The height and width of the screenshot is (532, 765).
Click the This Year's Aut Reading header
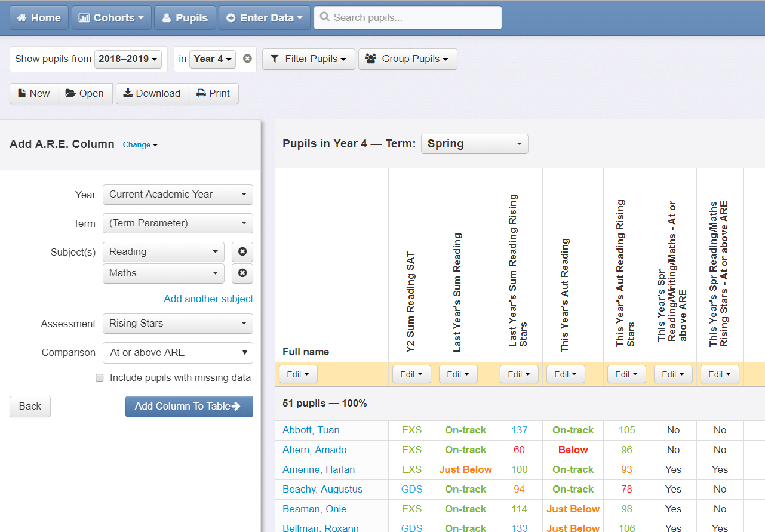pos(565,295)
